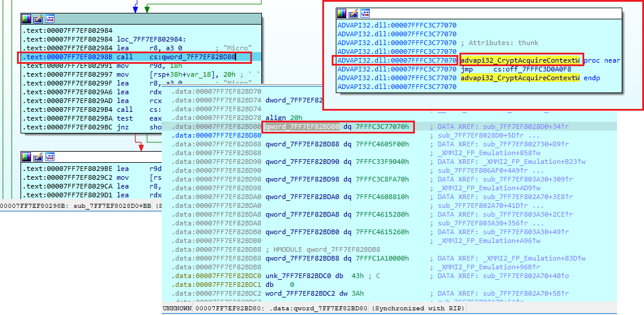
Task: Click value 7FFFC4605F00h
Action: [x=383, y=144]
